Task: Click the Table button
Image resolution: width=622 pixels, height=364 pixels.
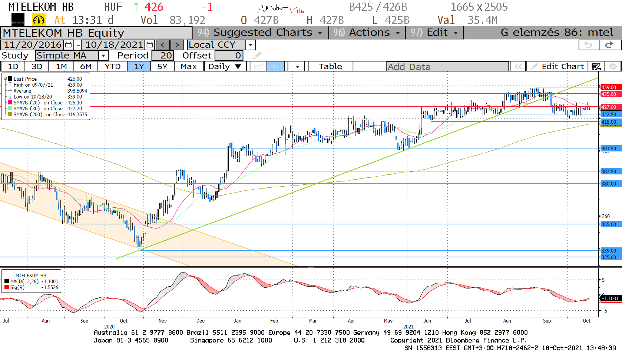Action: point(330,67)
